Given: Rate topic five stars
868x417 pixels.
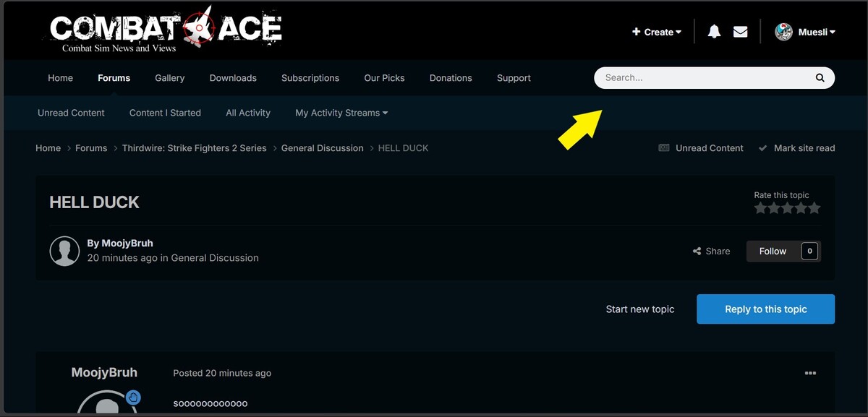Looking at the screenshot, I should click(x=814, y=208).
